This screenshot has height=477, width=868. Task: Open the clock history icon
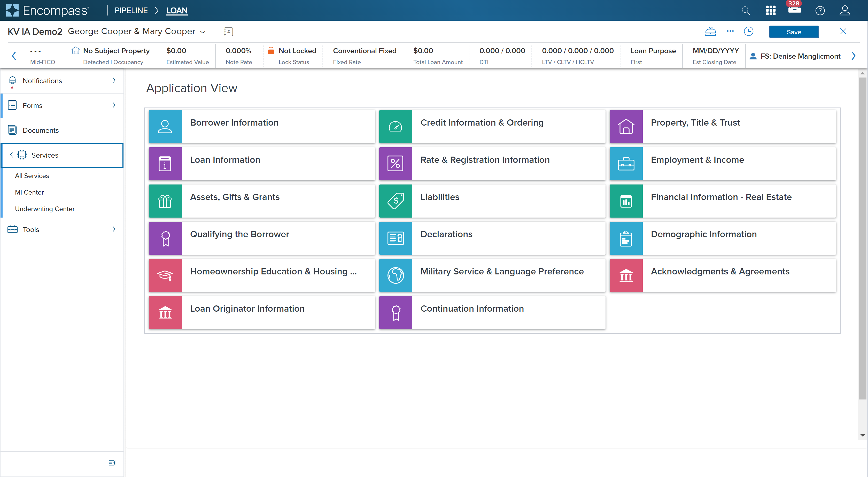(748, 32)
